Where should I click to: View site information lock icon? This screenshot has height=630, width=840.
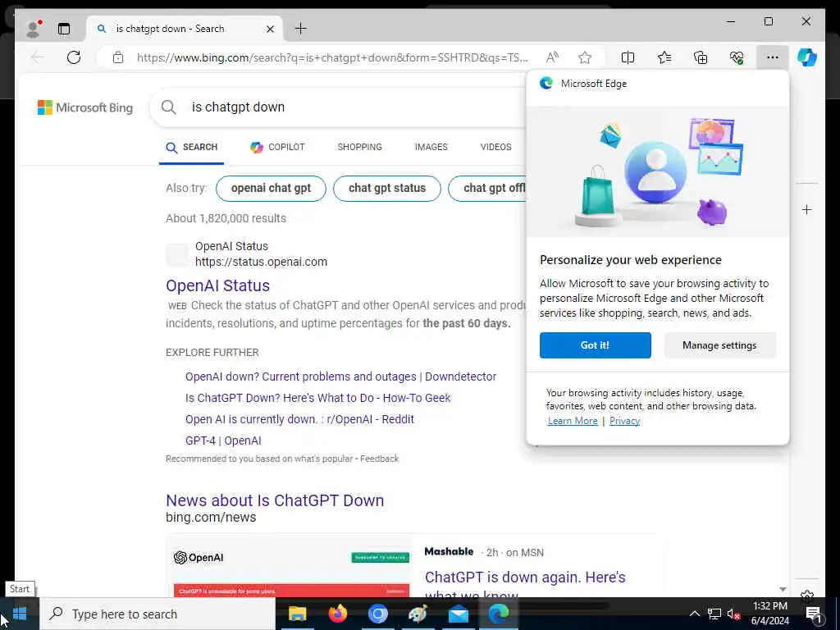point(118,57)
